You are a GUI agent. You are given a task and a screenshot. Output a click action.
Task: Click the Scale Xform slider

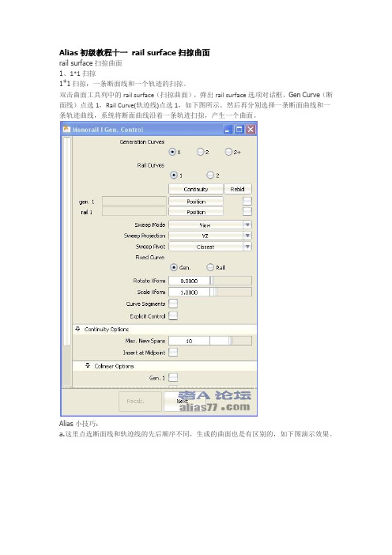(231, 292)
